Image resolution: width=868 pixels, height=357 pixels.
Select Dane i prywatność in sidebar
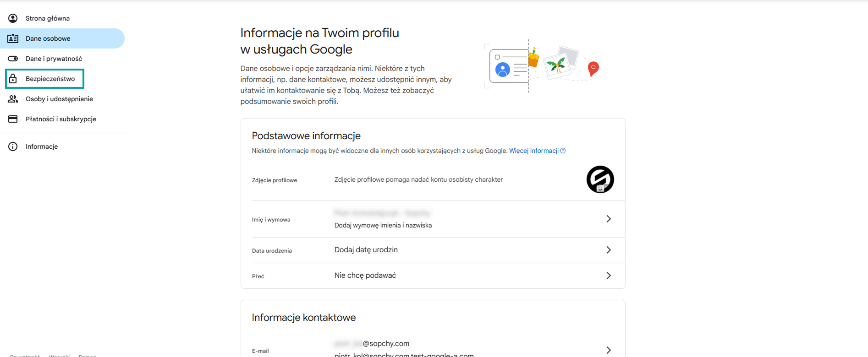click(x=54, y=59)
